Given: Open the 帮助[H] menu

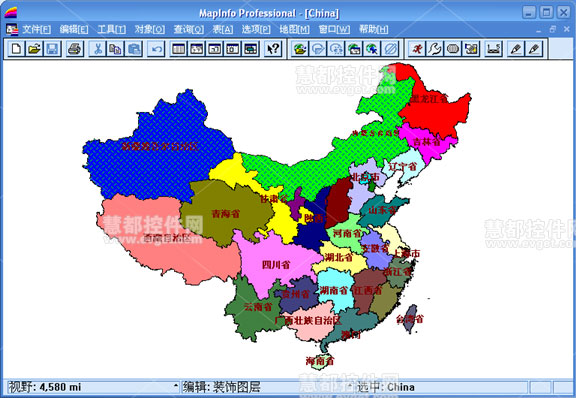Looking at the screenshot, I should (374, 29).
